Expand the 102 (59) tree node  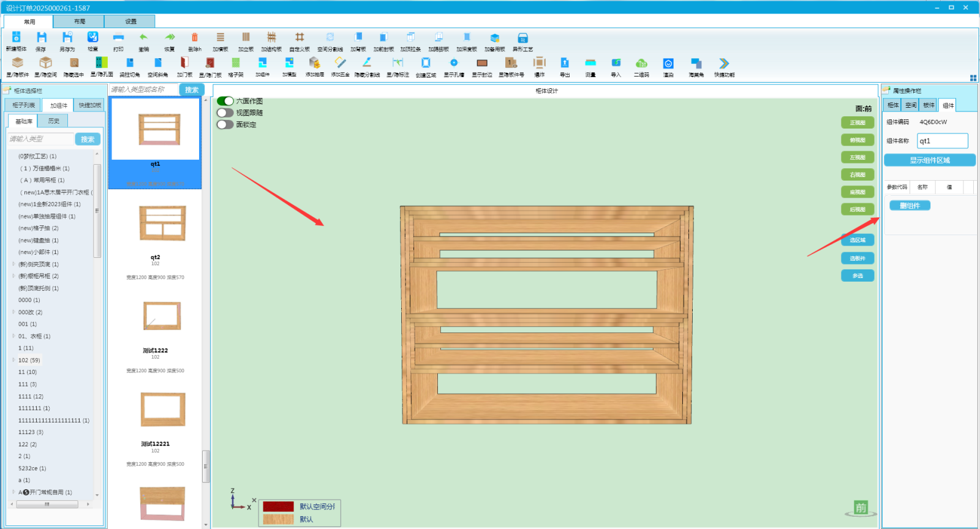pyautogui.click(x=13, y=360)
